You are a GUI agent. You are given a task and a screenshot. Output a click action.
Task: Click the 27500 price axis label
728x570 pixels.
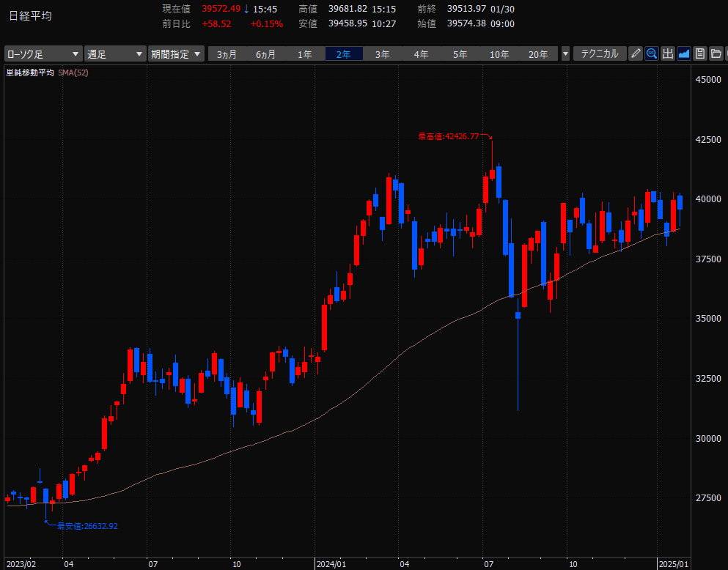click(x=708, y=498)
